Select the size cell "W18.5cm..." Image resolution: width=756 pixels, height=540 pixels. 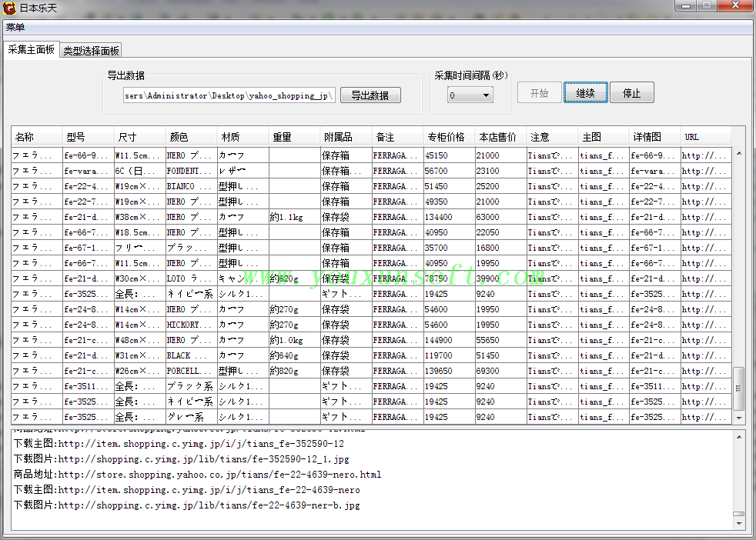140,232
